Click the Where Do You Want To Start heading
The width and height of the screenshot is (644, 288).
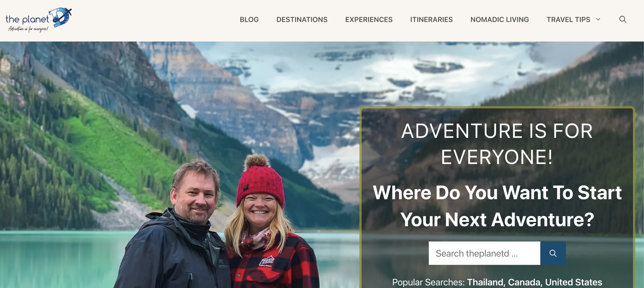click(x=497, y=206)
